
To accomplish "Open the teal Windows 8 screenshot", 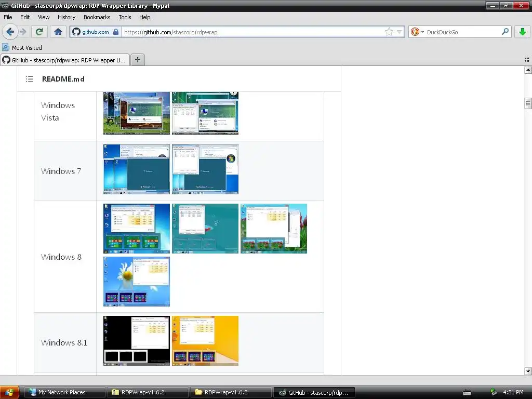I will click(x=205, y=229).
